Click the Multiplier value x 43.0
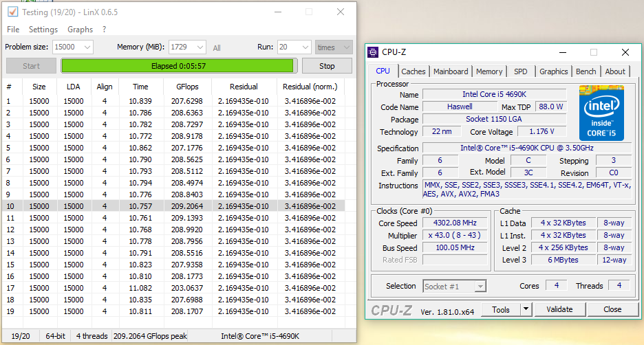644x345 pixels. [455, 235]
